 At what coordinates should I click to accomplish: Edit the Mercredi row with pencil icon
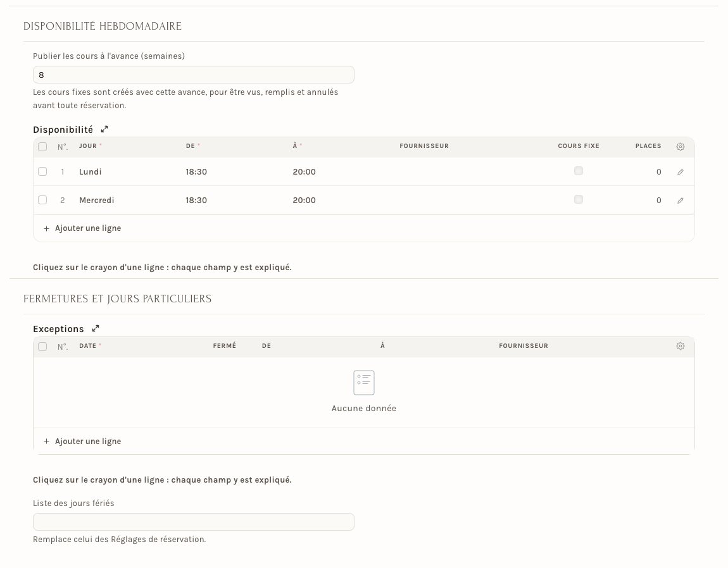[x=680, y=201]
